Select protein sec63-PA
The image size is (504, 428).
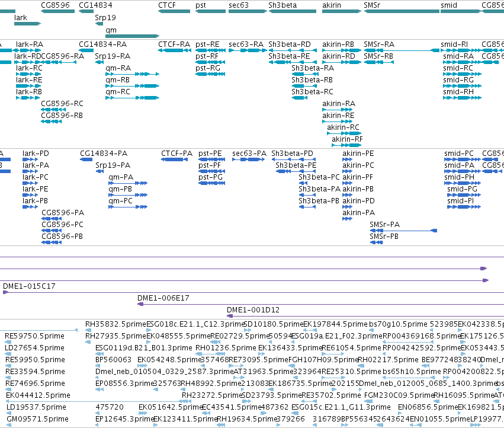[249, 154]
